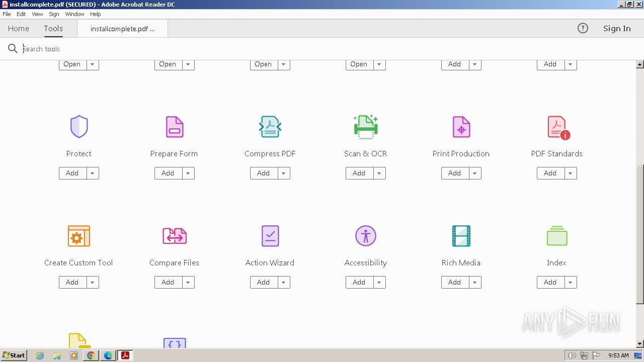Viewport: 644px width, 362px height.
Task: Choose the Compress PDF icon
Action: pos(270,127)
